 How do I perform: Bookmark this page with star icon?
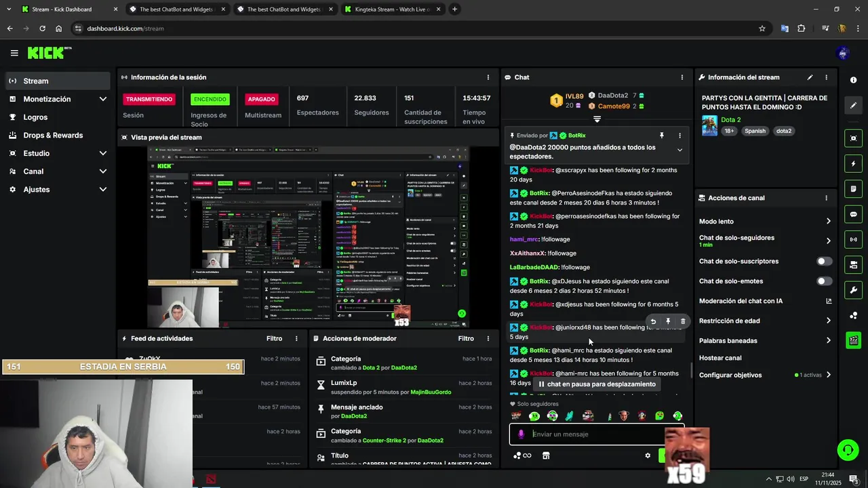[x=762, y=28]
